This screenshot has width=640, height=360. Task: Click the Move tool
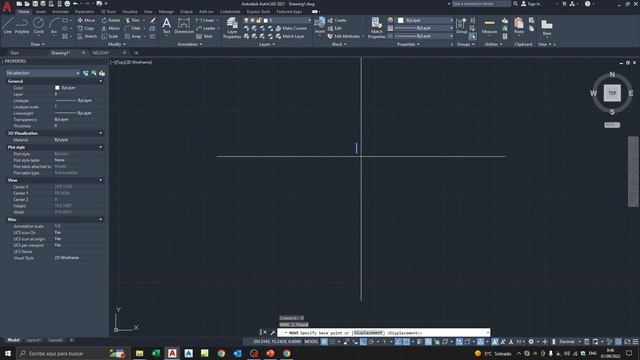tap(86, 20)
